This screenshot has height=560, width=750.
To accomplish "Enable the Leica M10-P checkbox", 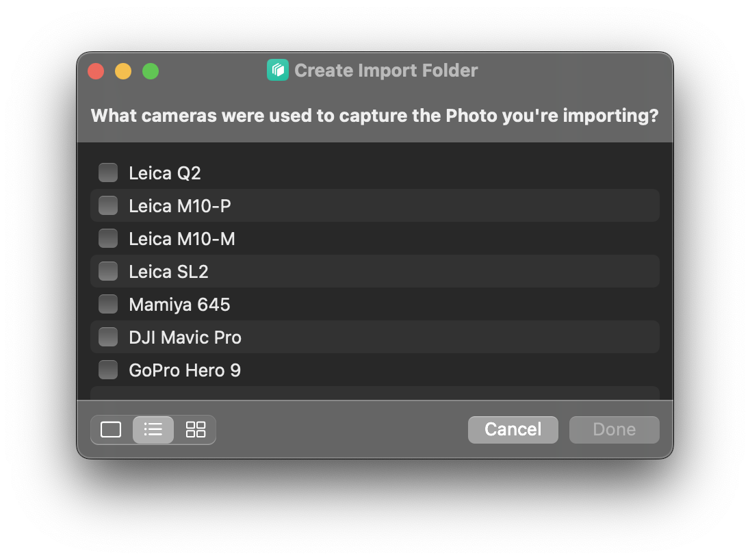I will 107,205.
